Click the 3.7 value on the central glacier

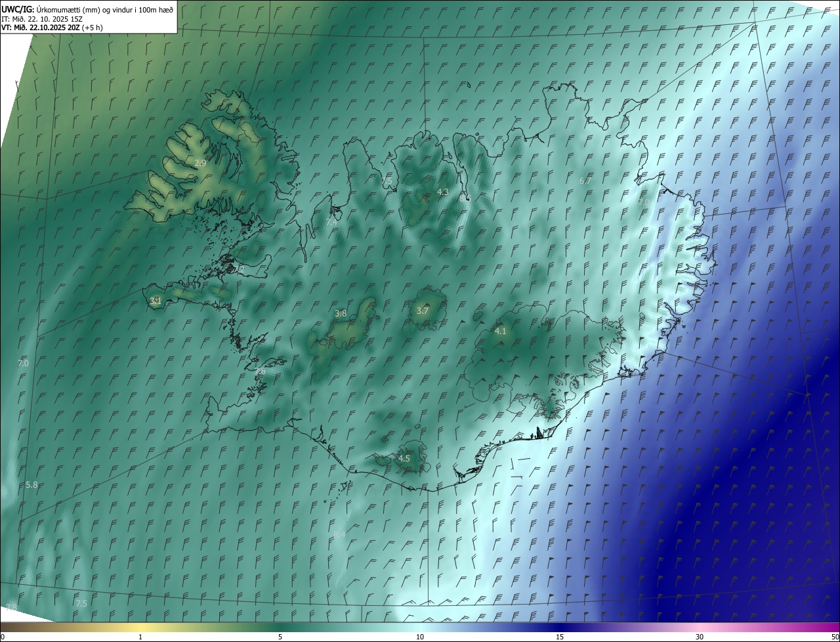point(423,311)
